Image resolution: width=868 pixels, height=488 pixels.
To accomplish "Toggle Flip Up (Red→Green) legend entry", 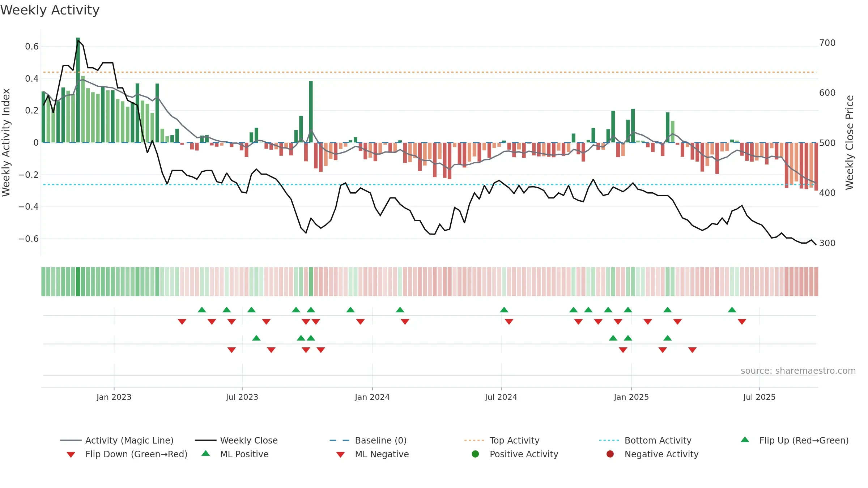I will coord(795,440).
